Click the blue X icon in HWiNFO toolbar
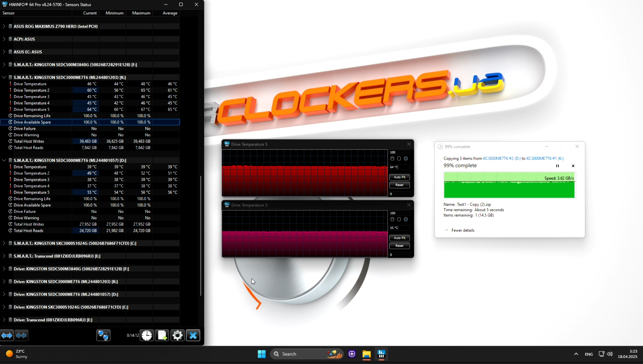This screenshot has width=643, height=364. pos(193,335)
